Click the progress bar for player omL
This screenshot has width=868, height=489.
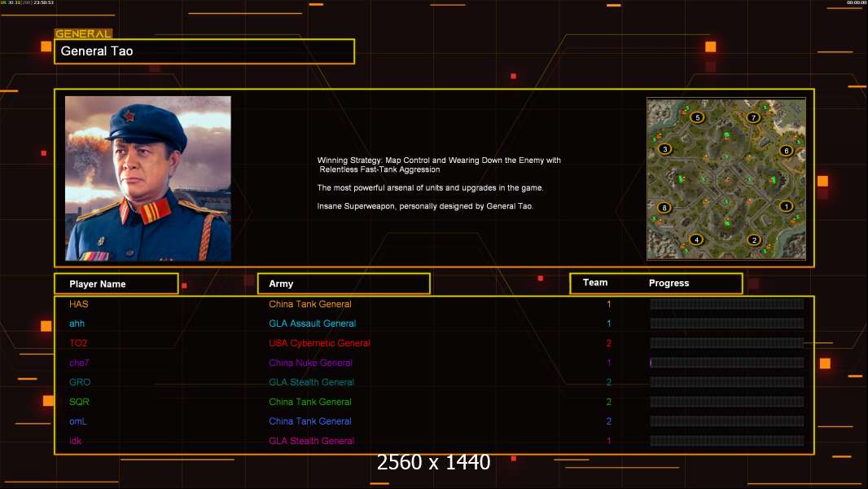pos(727,421)
